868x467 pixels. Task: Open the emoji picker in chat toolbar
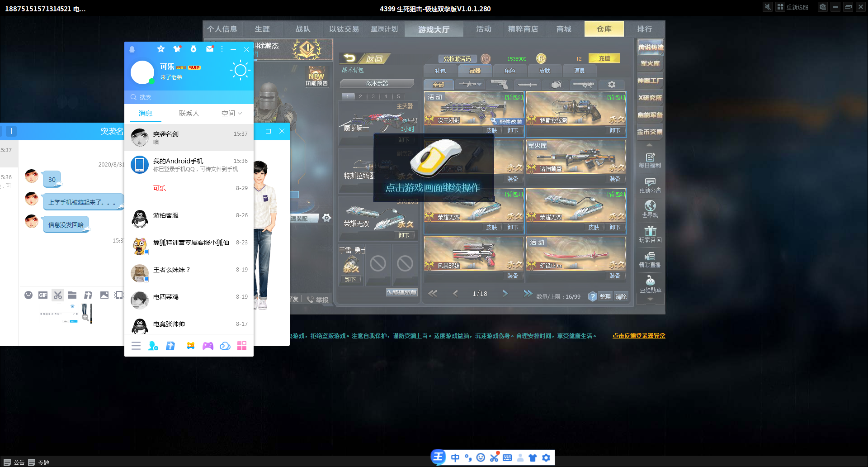(x=28, y=295)
